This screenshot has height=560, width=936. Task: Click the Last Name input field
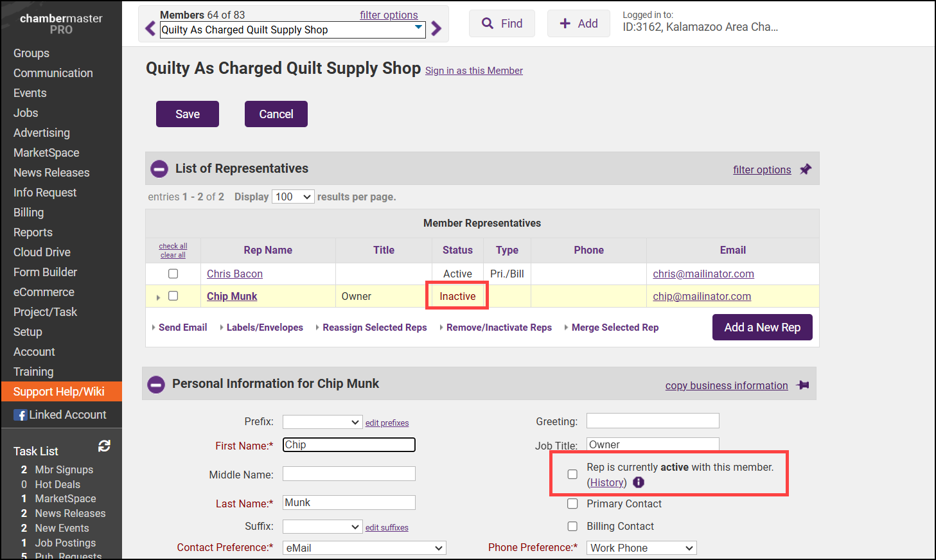349,503
